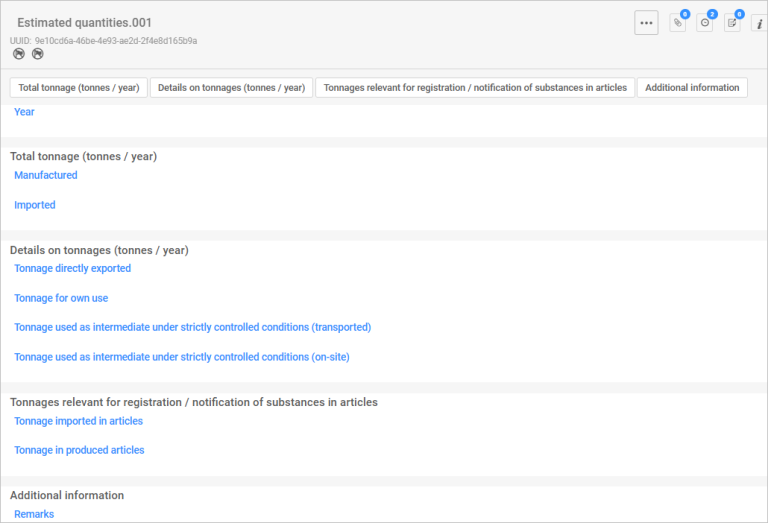Select intermediate tonnage (transported) link
Screen dimensions: 768x523
[x=192, y=327]
